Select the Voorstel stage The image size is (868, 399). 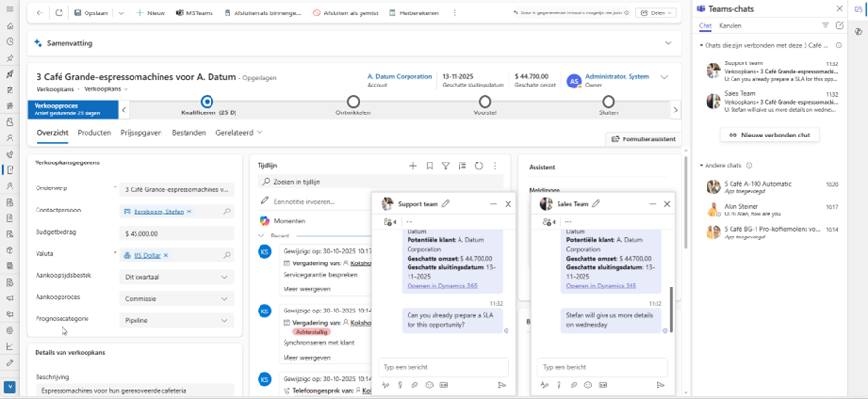pyautogui.click(x=484, y=102)
